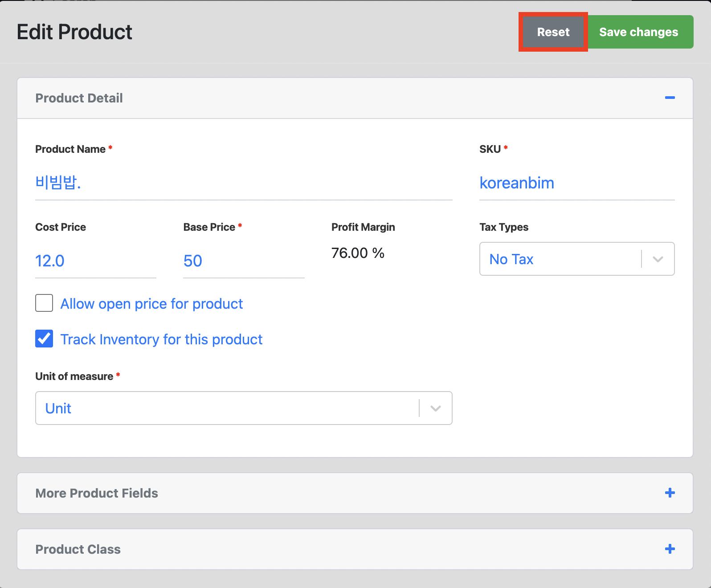Click into the Product Name field
Screen dimensions: 711x588
243,183
